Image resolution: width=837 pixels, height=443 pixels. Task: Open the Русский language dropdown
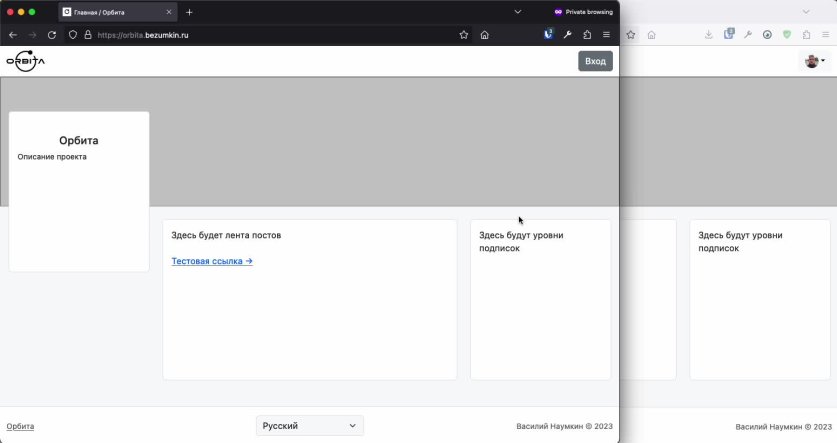pyautogui.click(x=310, y=425)
